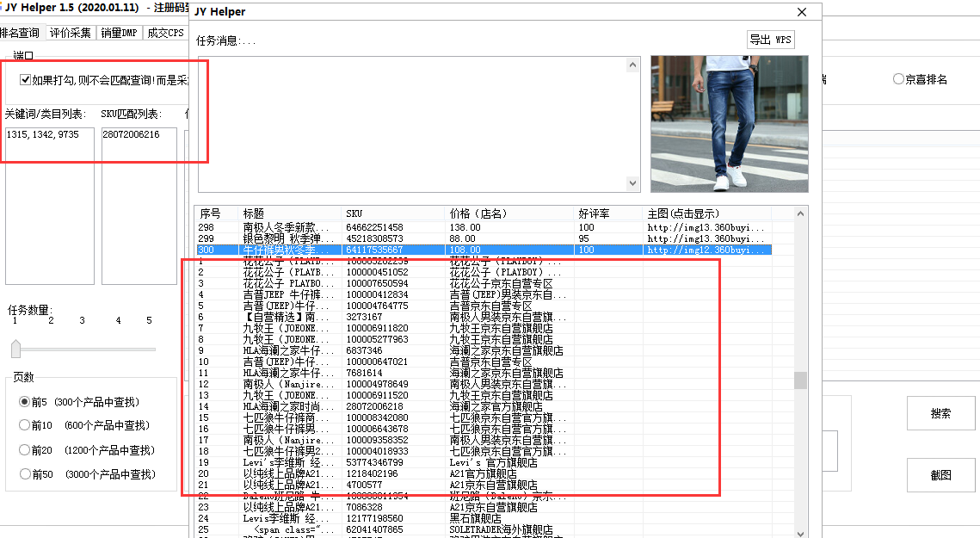Sort by the 好评率 column header
The height and width of the screenshot is (538, 980).
[x=608, y=213]
